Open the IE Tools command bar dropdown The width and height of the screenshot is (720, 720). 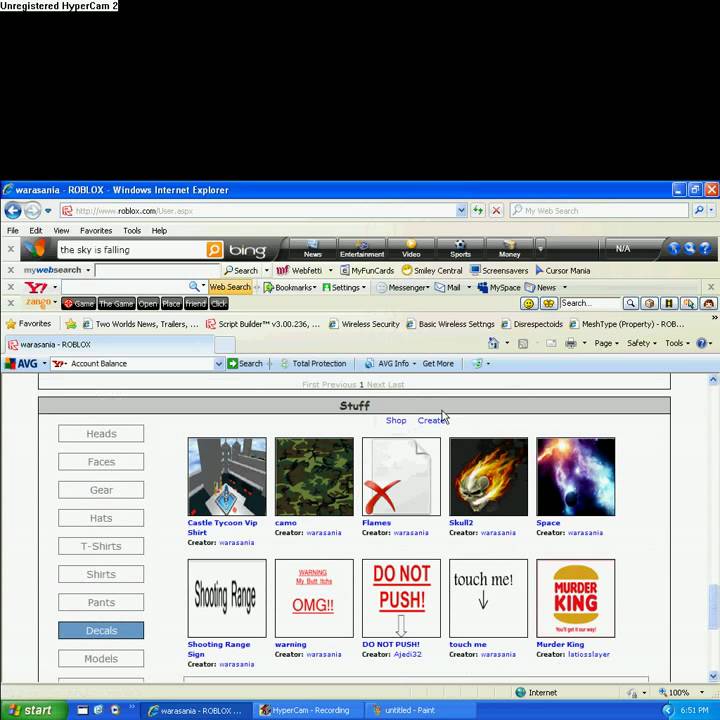pos(677,343)
